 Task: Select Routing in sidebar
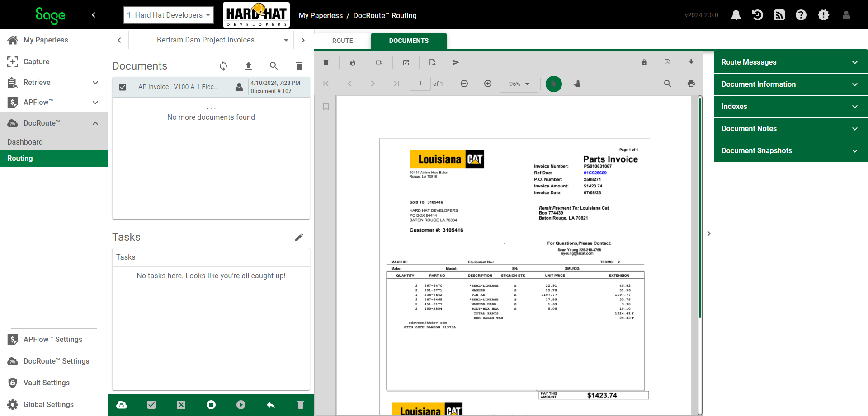click(x=54, y=159)
